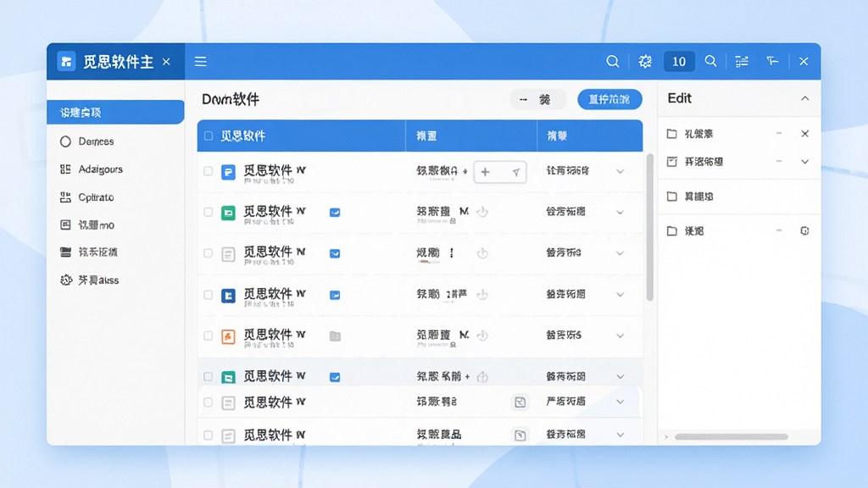Open Demces in the sidebar
868x488 pixels.
coord(96,141)
